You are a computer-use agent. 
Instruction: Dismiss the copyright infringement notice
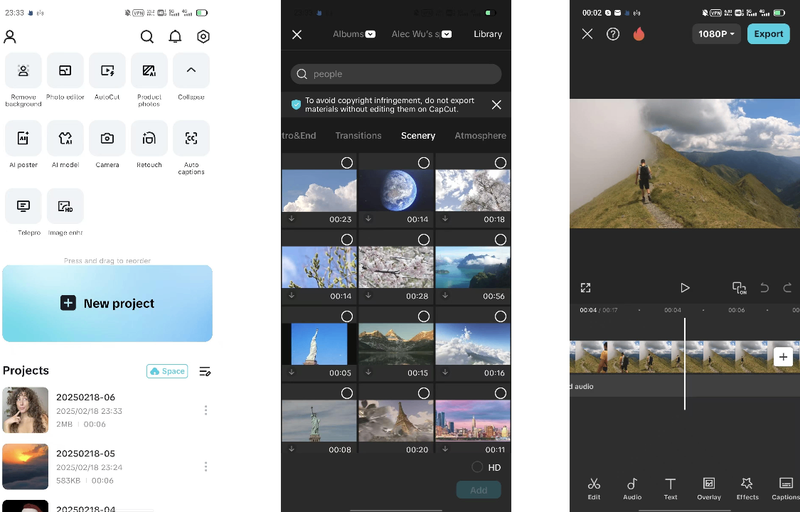click(496, 105)
